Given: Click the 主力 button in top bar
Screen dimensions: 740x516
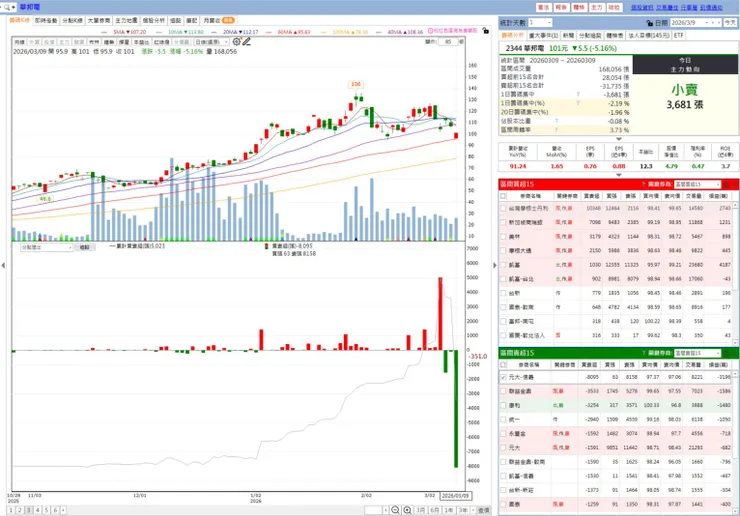Looking at the screenshot, I should pos(597,8).
